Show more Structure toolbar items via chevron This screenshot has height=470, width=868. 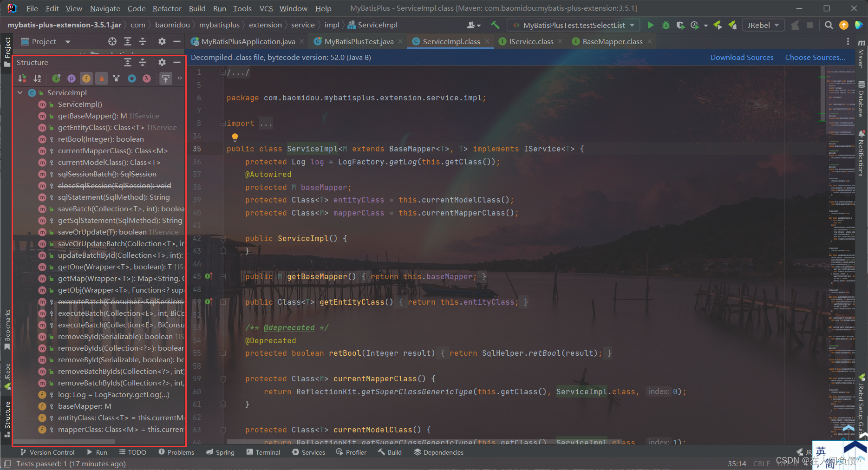(180, 78)
